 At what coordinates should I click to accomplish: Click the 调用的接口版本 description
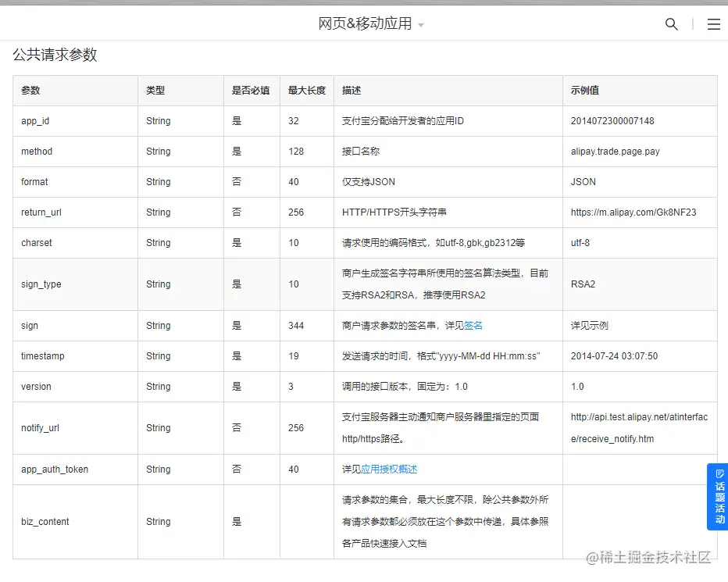tap(405, 387)
